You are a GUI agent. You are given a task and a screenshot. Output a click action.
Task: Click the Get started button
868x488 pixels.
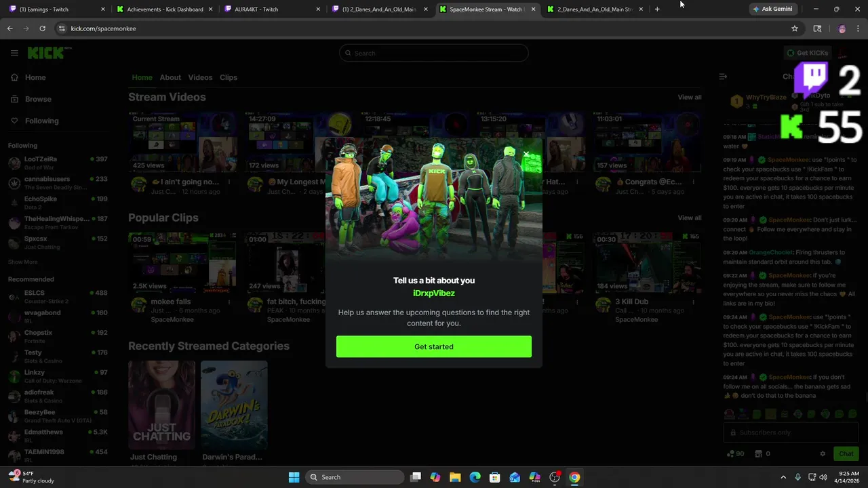tap(434, 346)
